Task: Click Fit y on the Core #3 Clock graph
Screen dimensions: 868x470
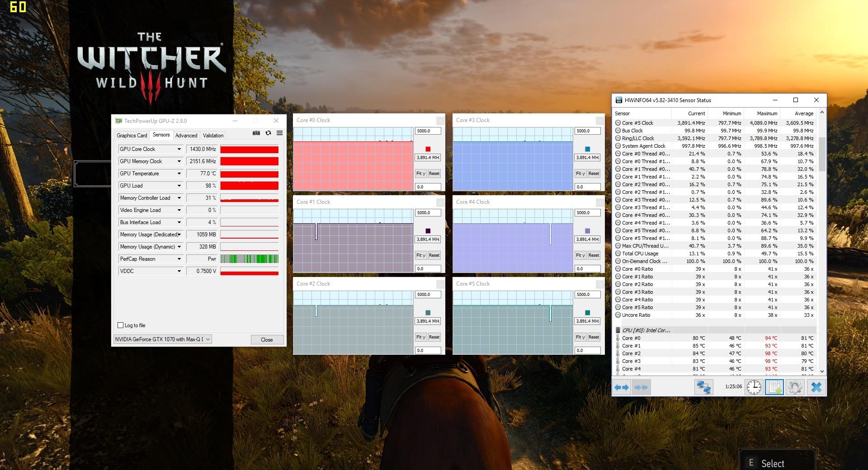Action: [580, 174]
